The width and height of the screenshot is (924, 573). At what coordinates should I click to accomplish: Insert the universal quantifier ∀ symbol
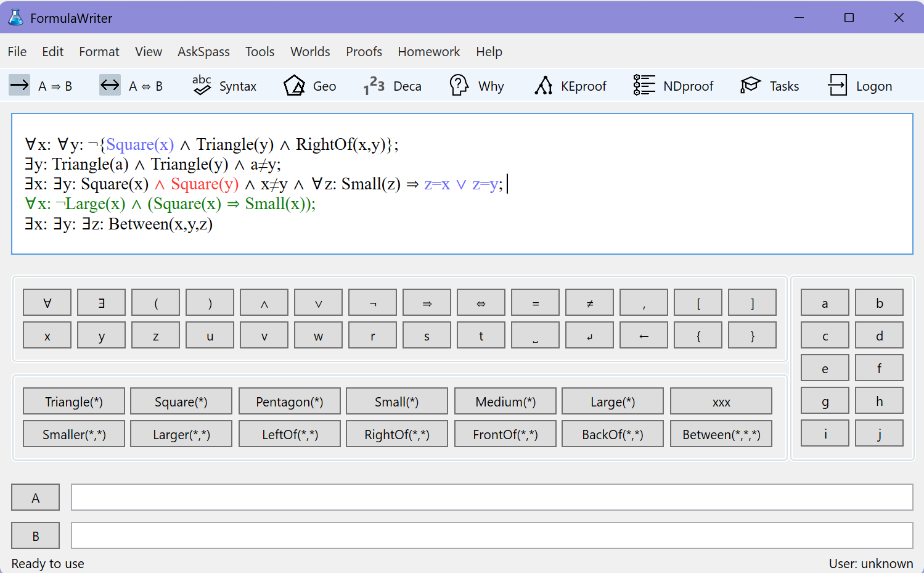[47, 303]
